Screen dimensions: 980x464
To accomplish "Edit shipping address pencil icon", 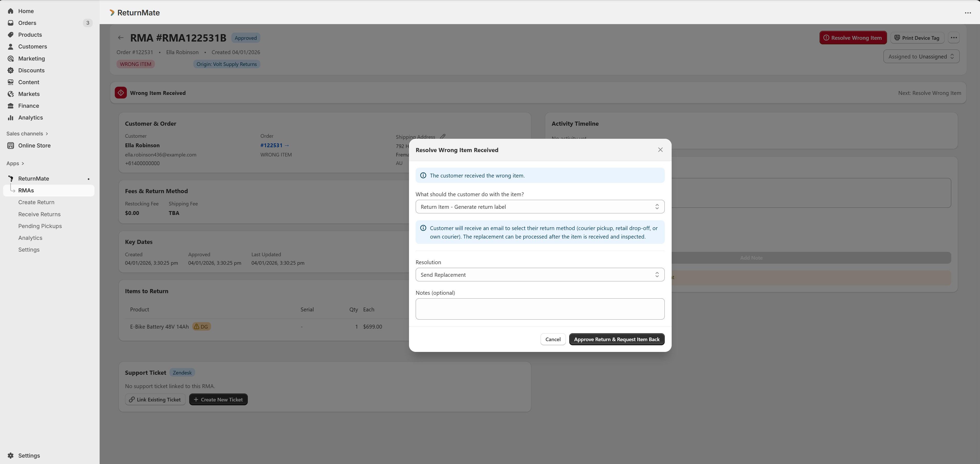I will (x=442, y=136).
